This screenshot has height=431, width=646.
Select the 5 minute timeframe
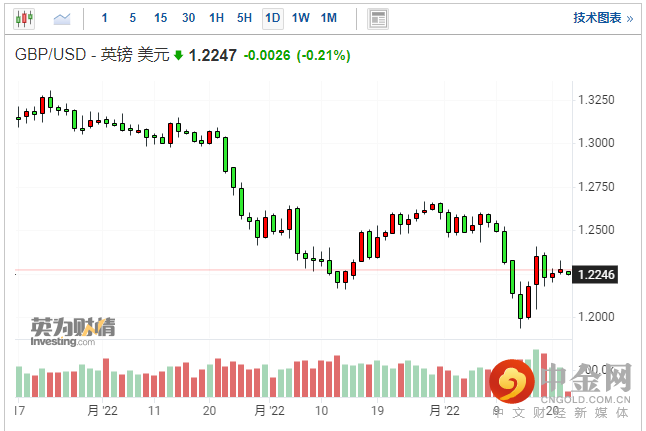[133, 18]
